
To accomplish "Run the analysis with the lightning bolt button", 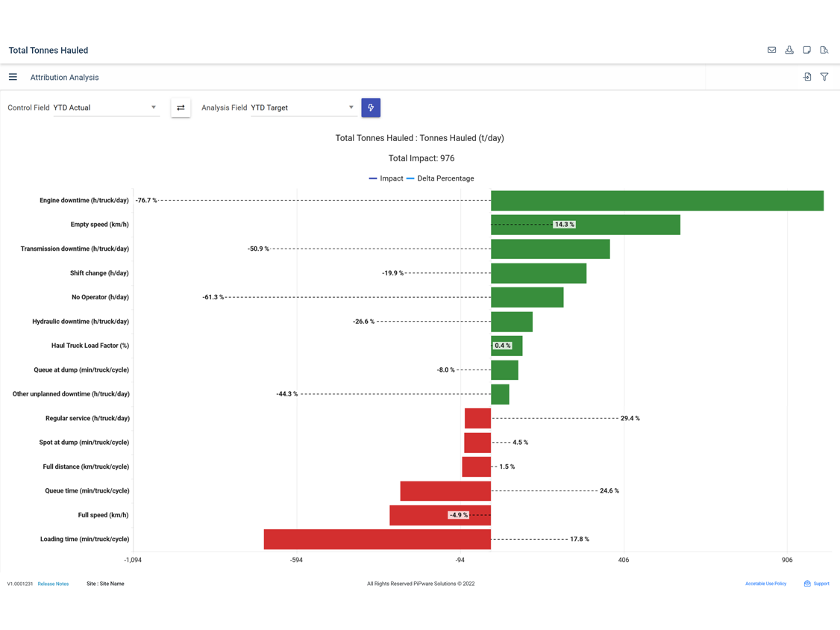I will click(371, 107).
